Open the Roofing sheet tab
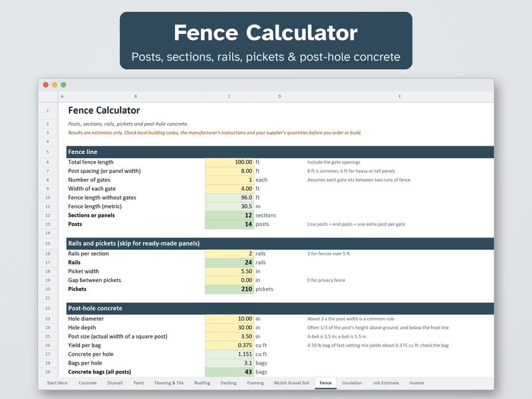Screen dimensions: 532x399 pos(202,383)
